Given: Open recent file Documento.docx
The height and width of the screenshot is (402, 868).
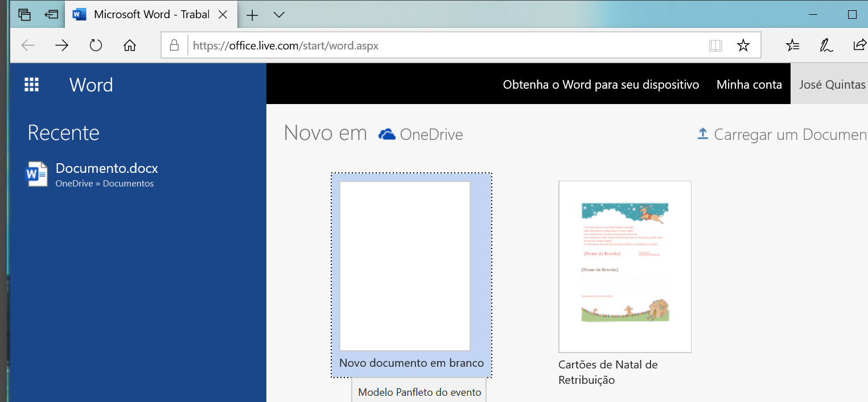Looking at the screenshot, I should coord(106,169).
